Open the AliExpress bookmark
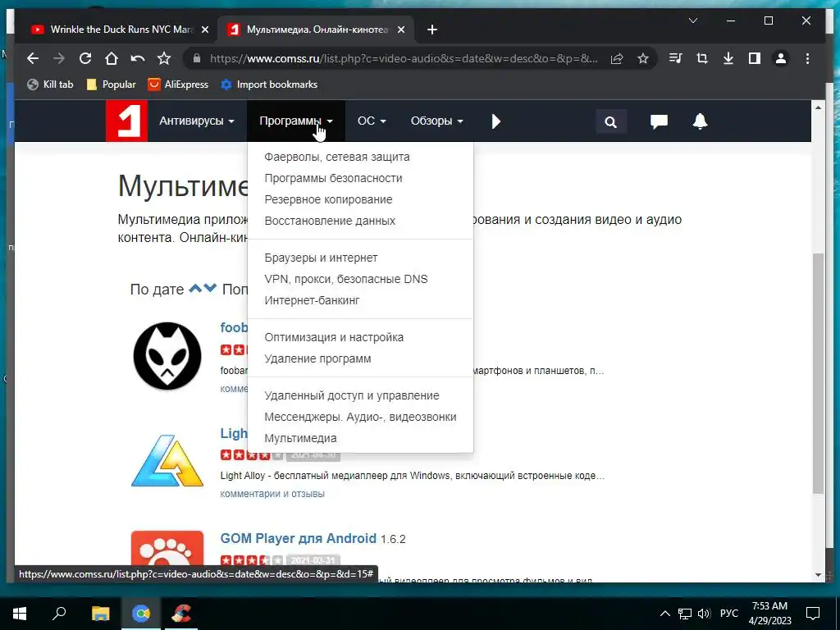 [178, 84]
